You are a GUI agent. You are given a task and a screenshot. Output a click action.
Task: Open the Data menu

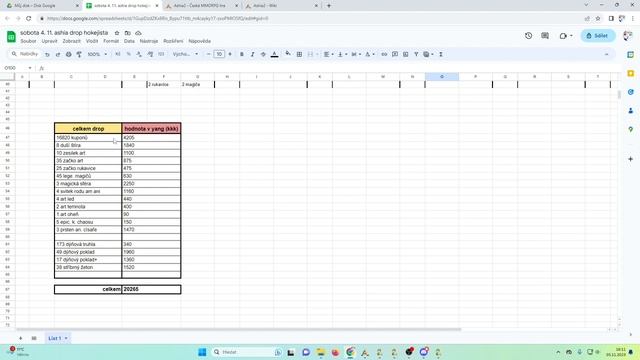pos(129,41)
